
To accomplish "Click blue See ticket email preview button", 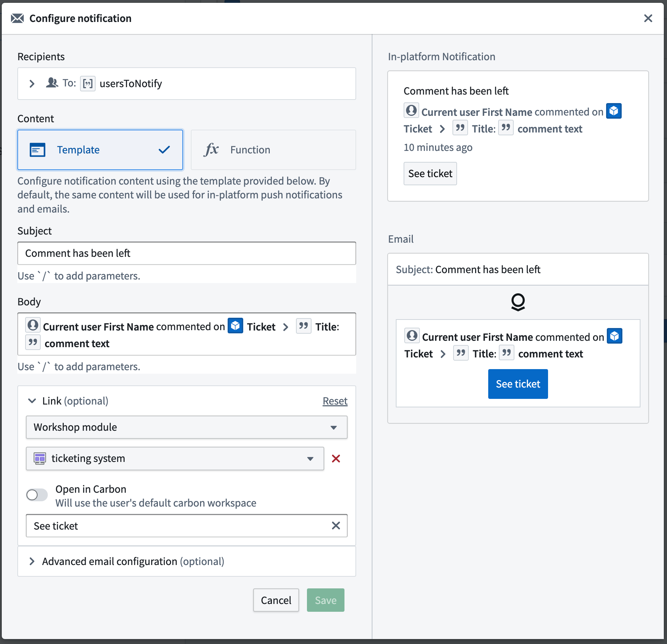I will coord(518,384).
